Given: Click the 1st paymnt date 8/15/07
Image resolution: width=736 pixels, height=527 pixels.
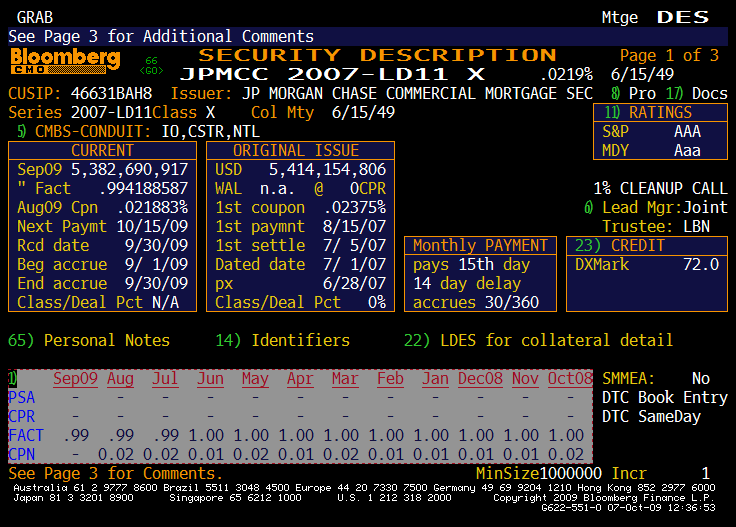Looking at the screenshot, I should click(x=354, y=226).
